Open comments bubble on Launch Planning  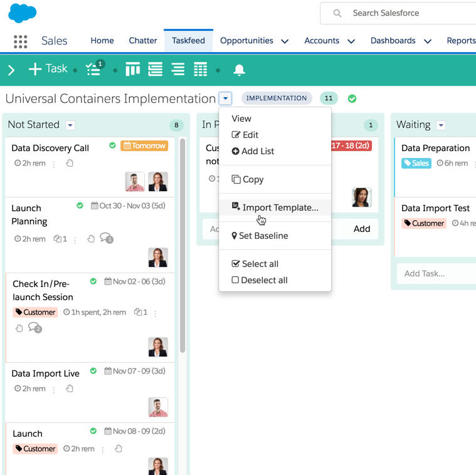click(x=106, y=238)
